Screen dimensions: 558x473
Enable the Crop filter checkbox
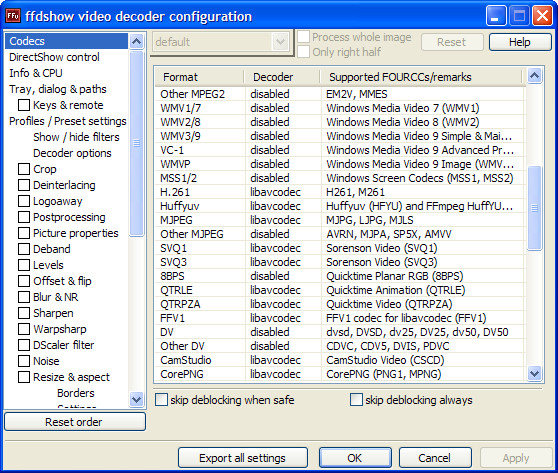tap(24, 169)
